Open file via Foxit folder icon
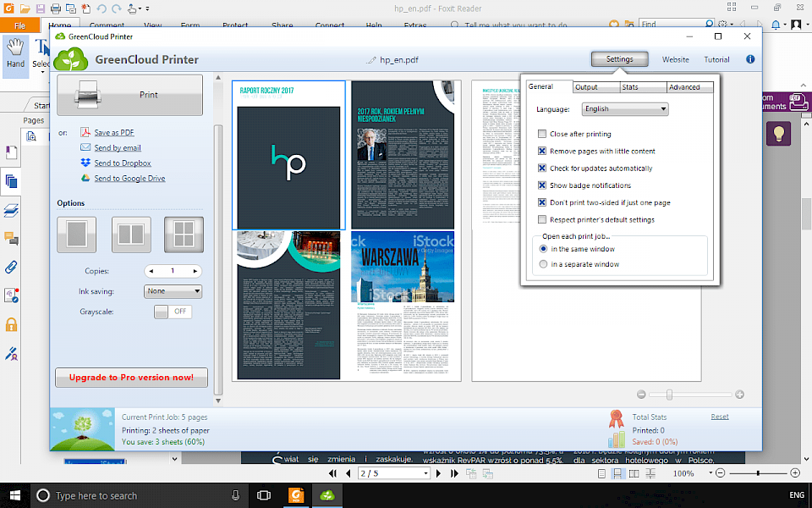812x508 pixels. pyautogui.click(x=25, y=8)
